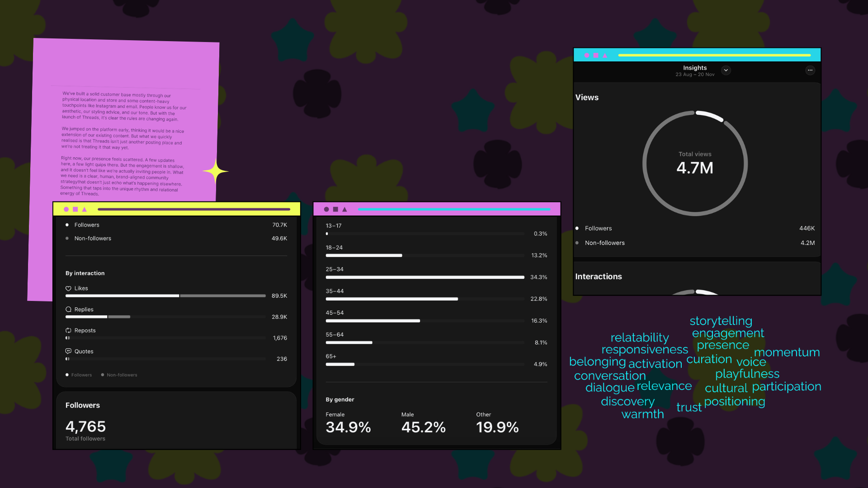Click the Insights title heading
Screen dimensions: 868x488
[x=695, y=68]
